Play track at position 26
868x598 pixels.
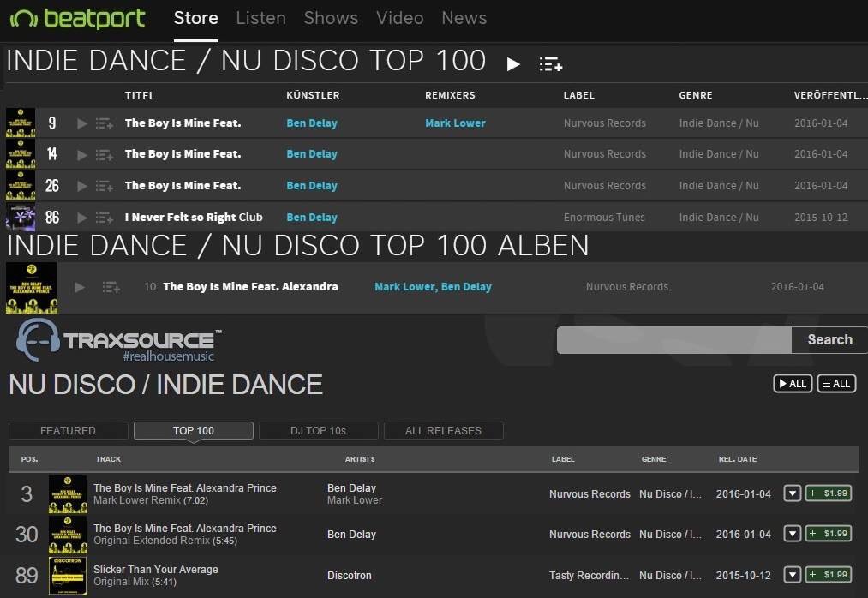[82, 186]
